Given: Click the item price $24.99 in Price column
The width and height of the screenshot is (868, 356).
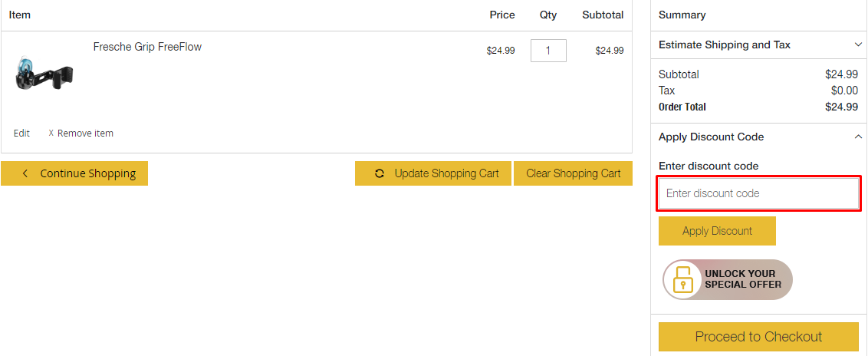Looking at the screenshot, I should (501, 51).
